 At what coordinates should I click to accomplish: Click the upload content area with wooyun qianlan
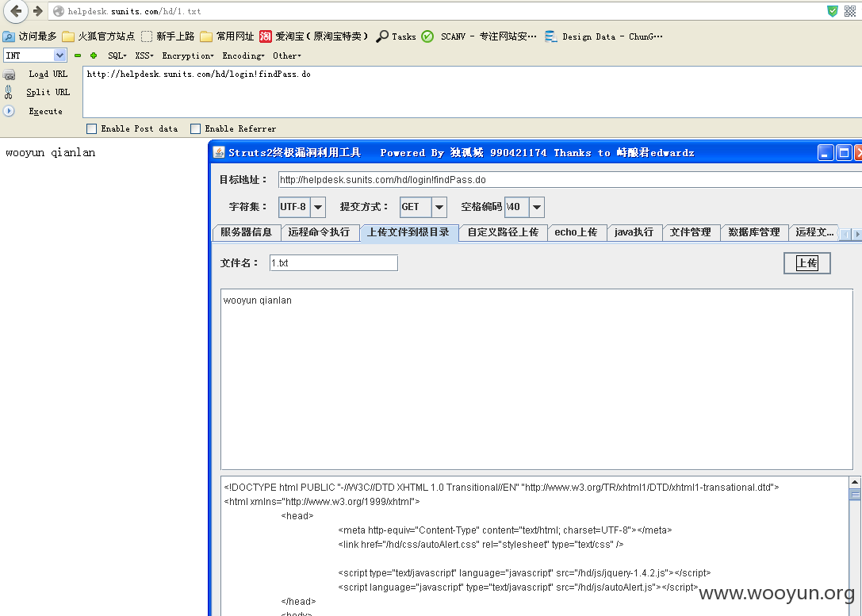(537, 379)
